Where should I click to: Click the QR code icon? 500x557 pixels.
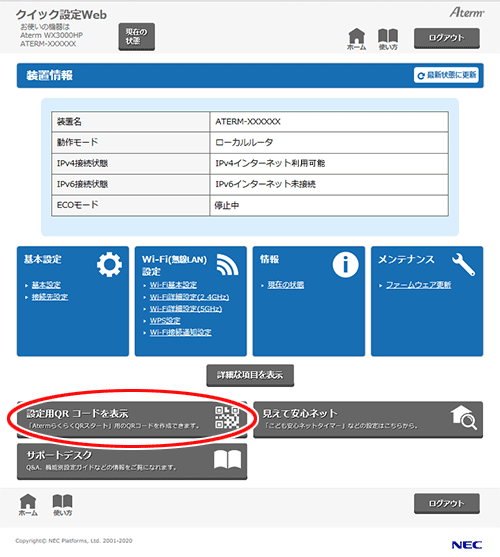(x=227, y=417)
